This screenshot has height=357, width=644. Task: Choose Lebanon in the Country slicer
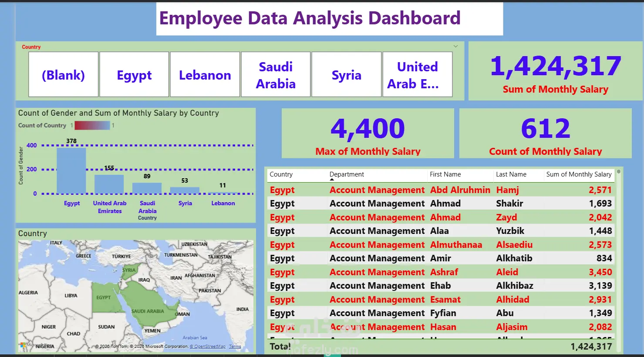205,74
